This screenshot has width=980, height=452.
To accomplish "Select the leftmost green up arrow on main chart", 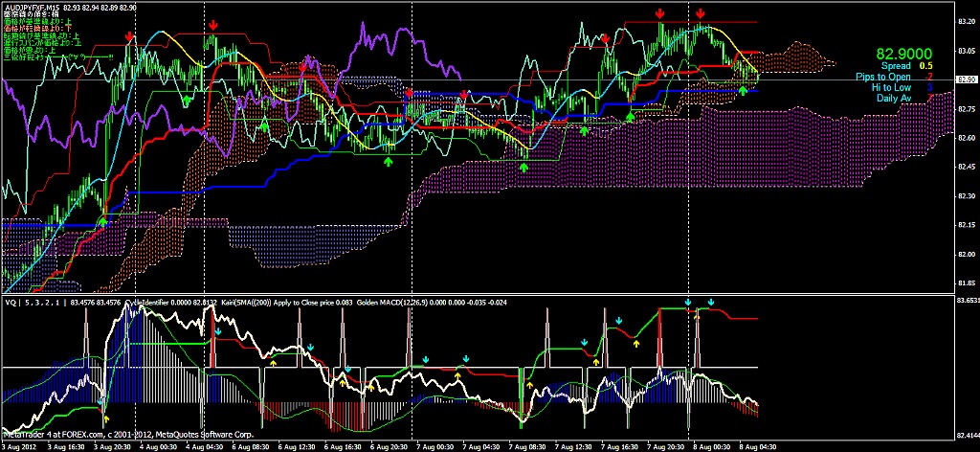I will click(102, 220).
